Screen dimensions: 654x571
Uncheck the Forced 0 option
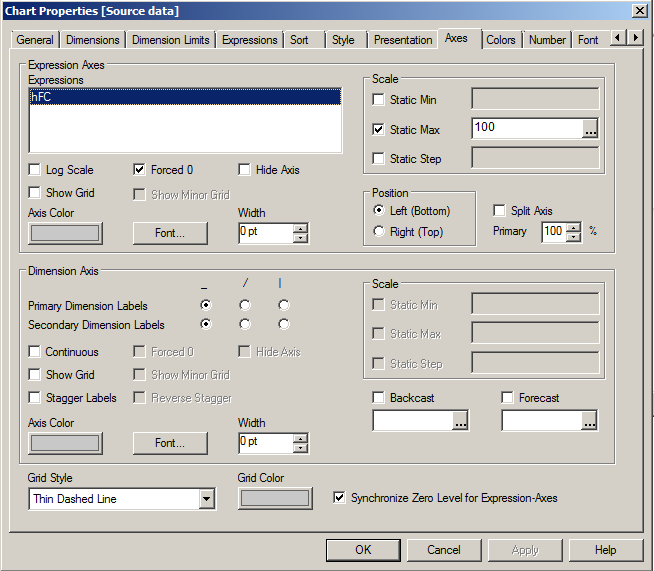click(x=140, y=170)
